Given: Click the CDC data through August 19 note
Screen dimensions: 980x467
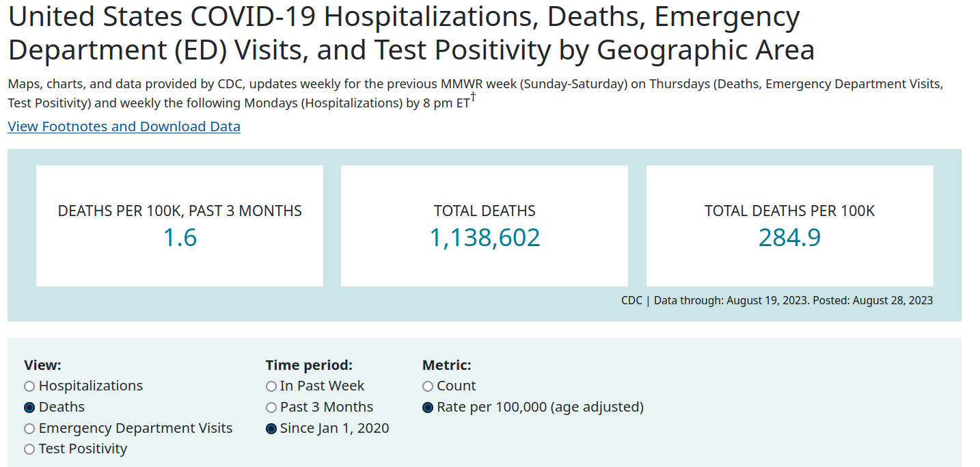Looking at the screenshot, I should (776, 300).
